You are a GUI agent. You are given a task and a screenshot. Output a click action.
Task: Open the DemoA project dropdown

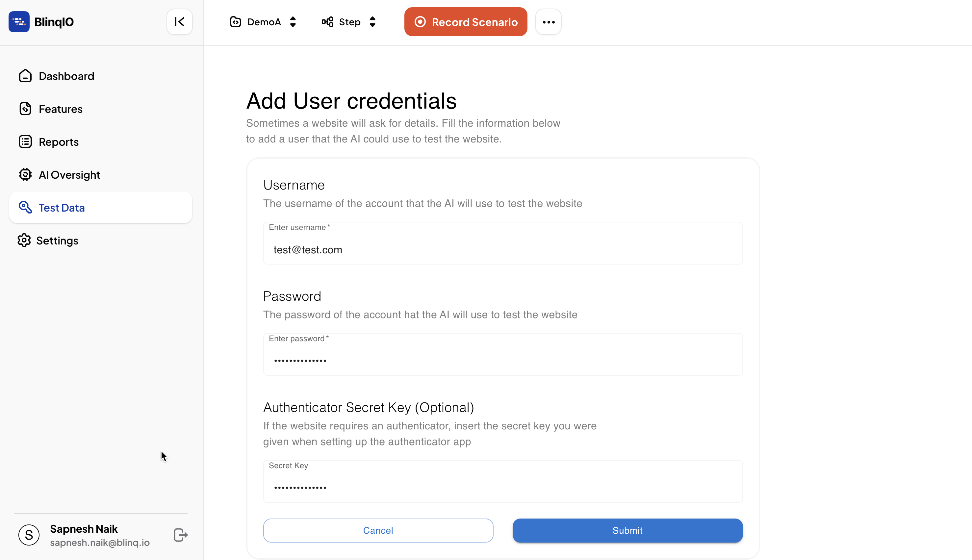point(263,22)
